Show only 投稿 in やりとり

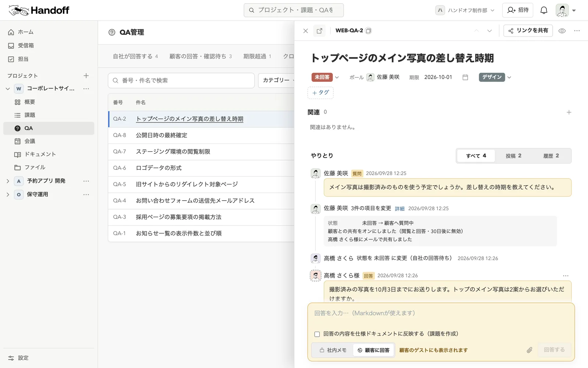[x=513, y=156]
